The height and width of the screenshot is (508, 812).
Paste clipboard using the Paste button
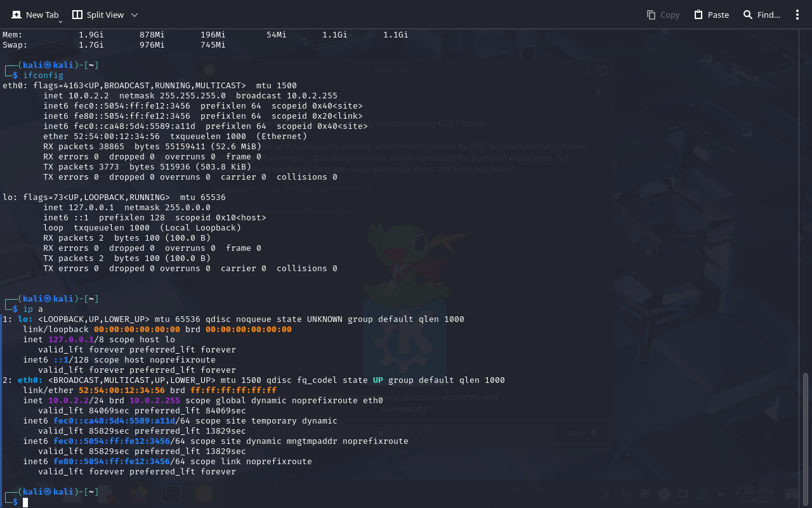pyautogui.click(x=711, y=15)
